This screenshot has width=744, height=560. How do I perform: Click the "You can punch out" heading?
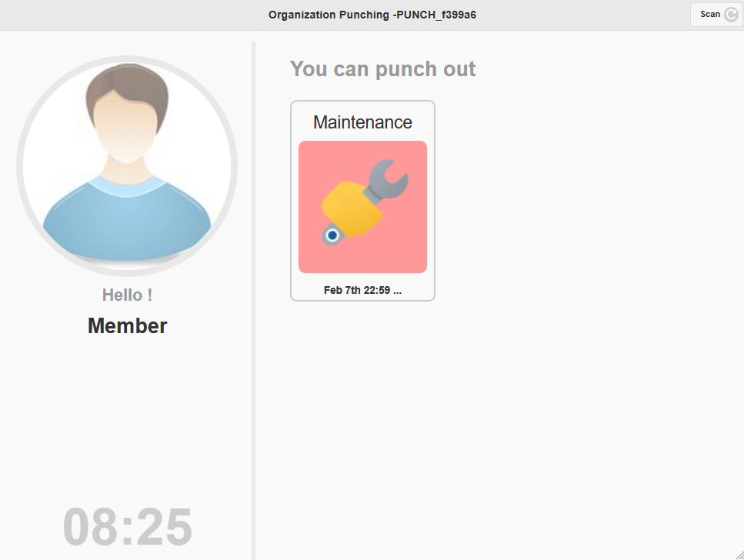[x=382, y=69]
